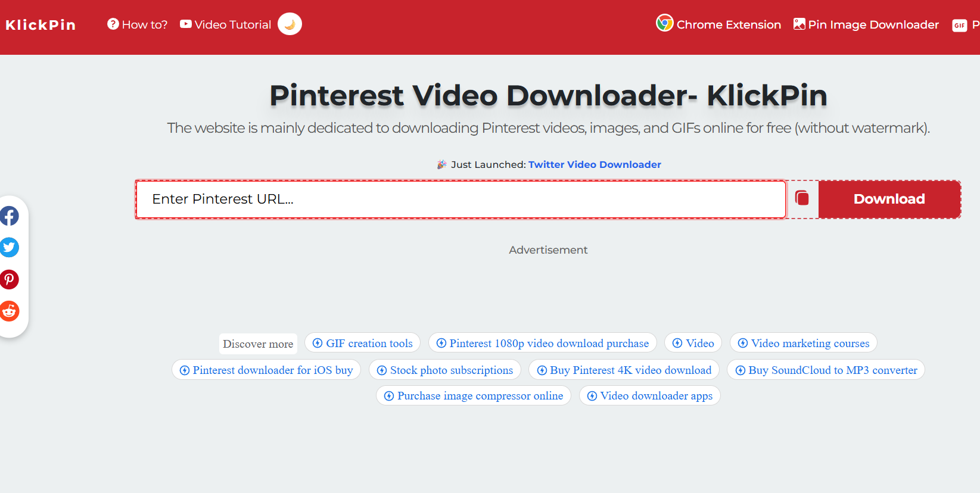Open Pinterest 1080p video download purchase

pyautogui.click(x=542, y=343)
